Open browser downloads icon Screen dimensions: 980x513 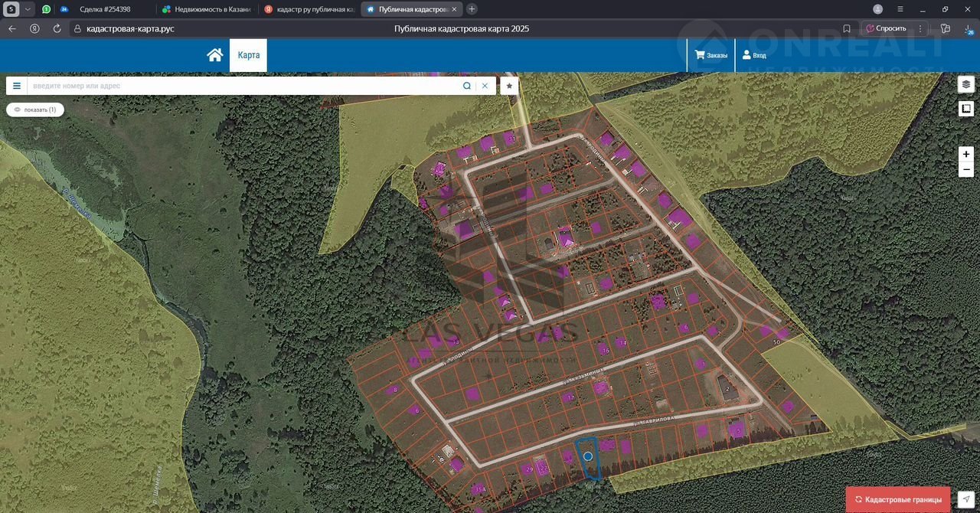click(969, 28)
